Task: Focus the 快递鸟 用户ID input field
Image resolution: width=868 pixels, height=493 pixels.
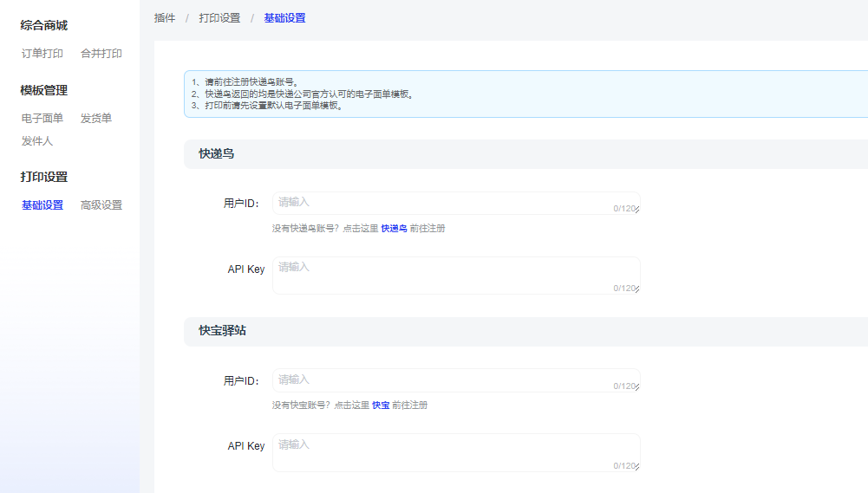Action: (x=442, y=203)
